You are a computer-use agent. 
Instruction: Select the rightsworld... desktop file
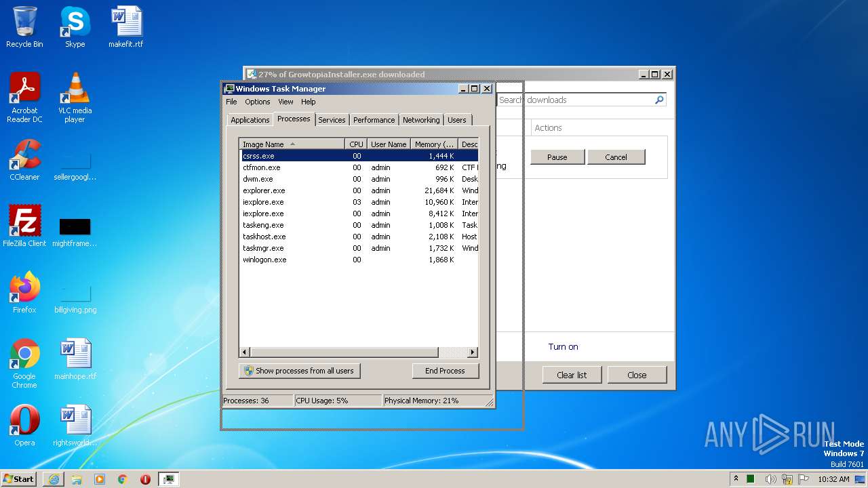(75, 426)
